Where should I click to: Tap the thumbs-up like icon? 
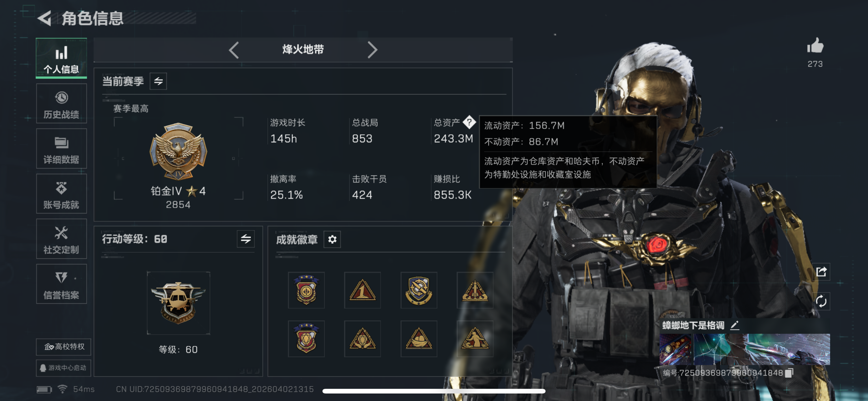coord(815,46)
